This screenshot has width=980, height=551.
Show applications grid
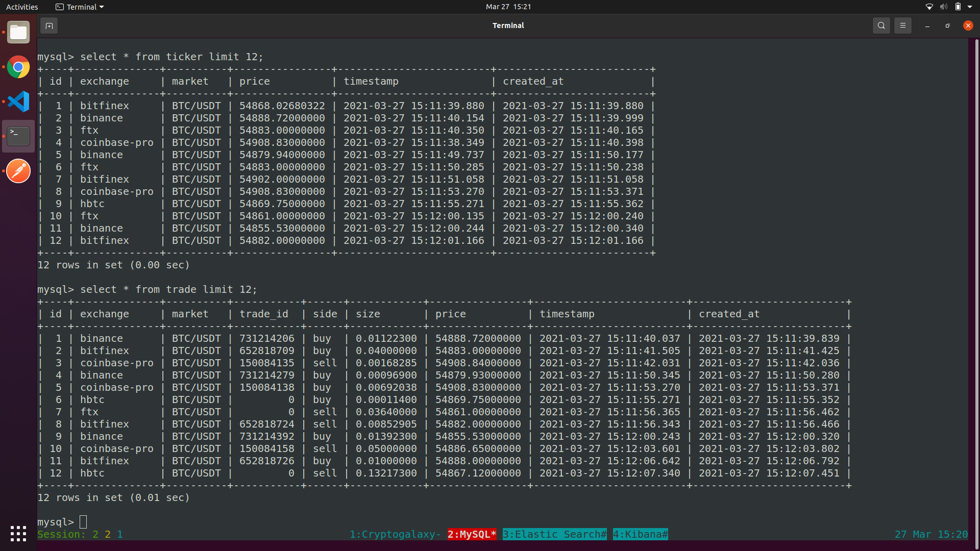18,533
